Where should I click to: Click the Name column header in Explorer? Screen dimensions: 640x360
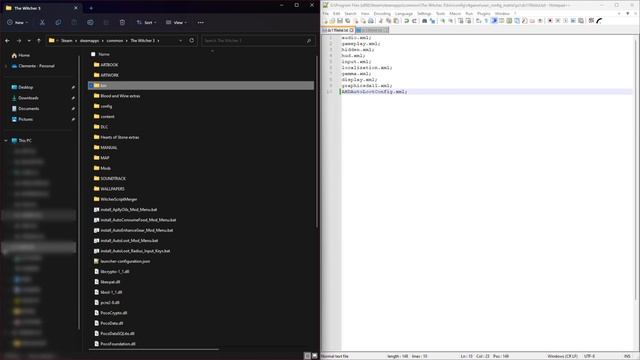point(104,54)
